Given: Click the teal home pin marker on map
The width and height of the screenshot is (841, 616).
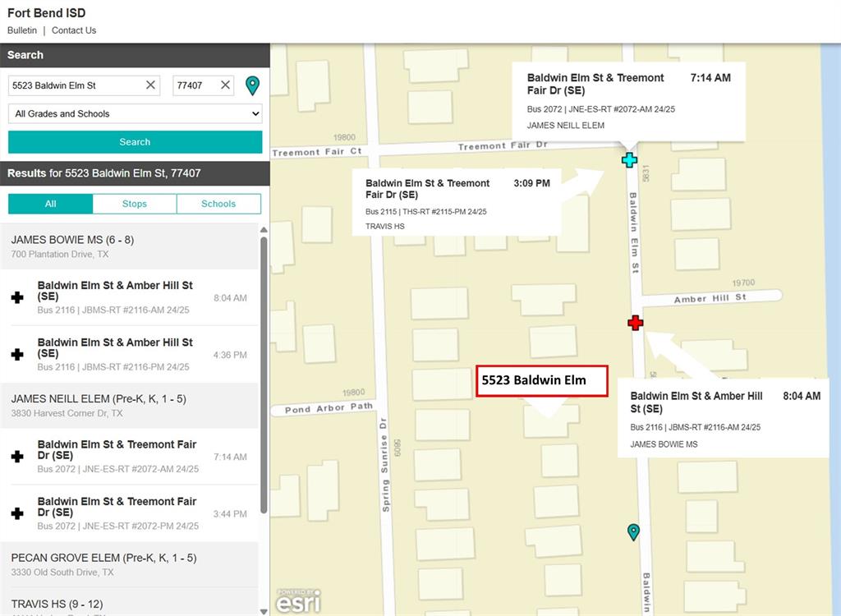Looking at the screenshot, I should [633, 531].
